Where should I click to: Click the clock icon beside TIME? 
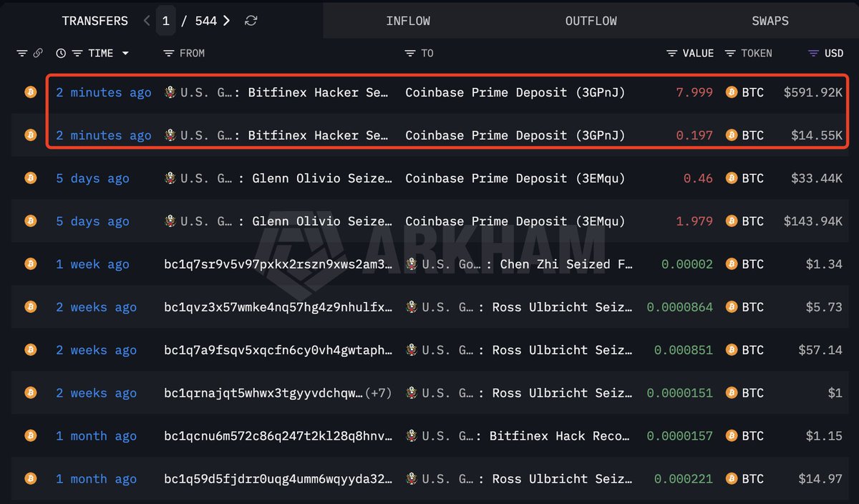click(x=61, y=53)
